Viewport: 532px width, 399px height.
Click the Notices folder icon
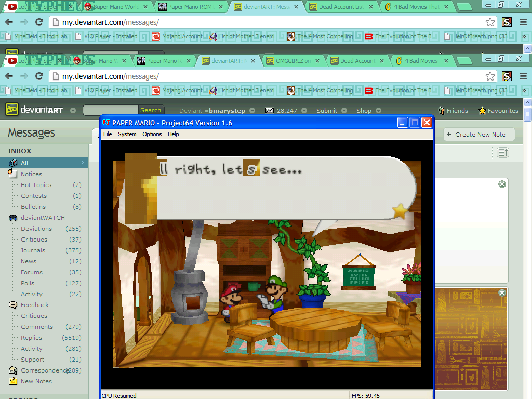(12, 174)
